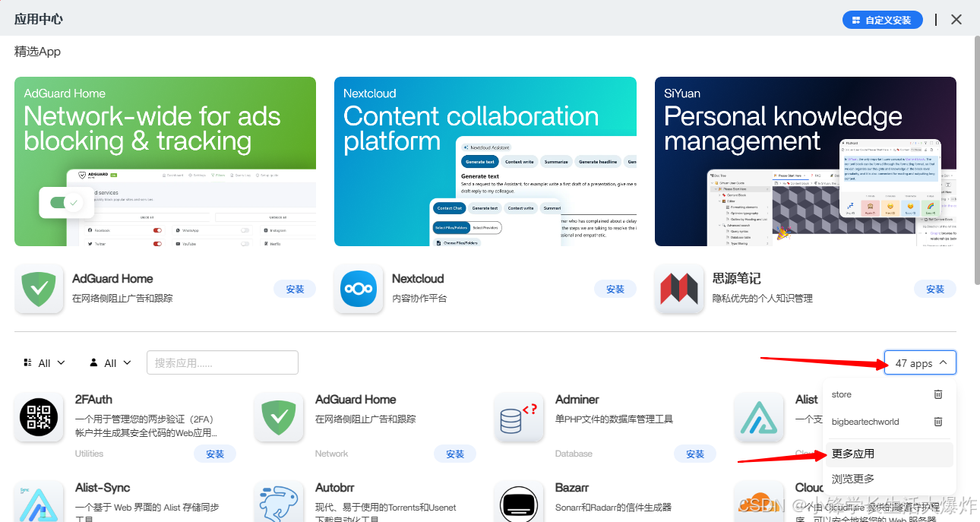Choose 更多应用 from the dropdown menu
The image size is (980, 522).
889,454
